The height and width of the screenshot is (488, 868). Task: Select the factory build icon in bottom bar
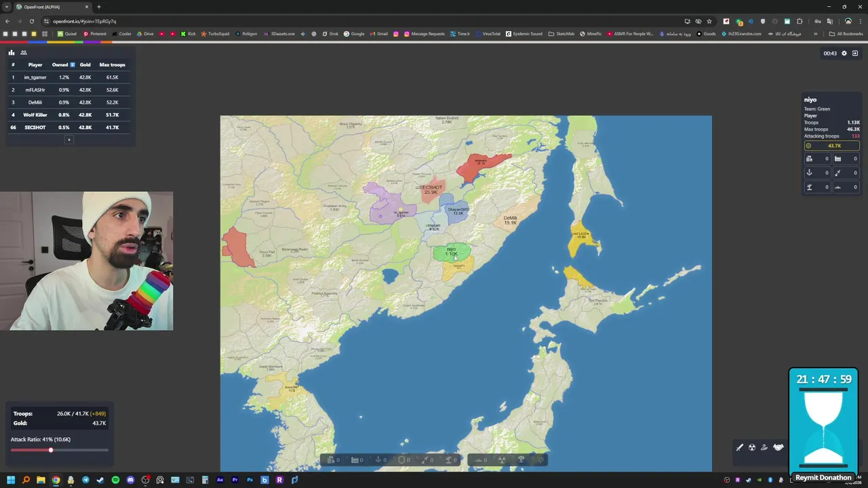pyautogui.click(x=355, y=460)
